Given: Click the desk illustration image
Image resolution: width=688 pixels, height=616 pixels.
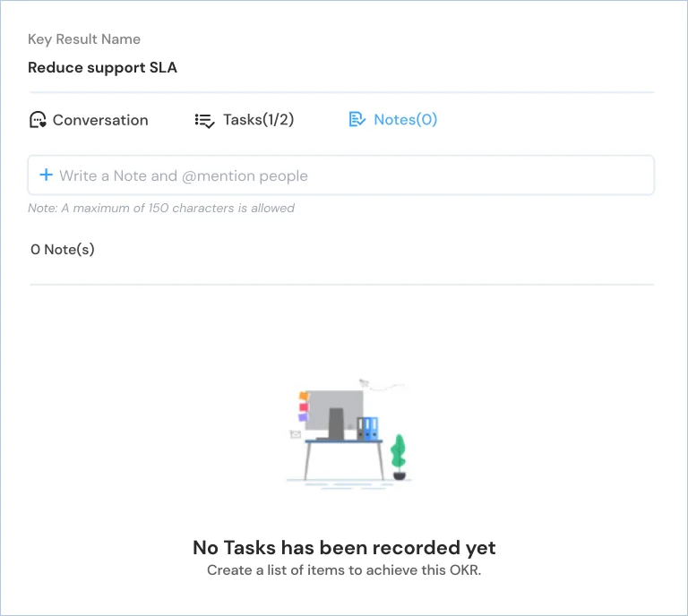Looking at the screenshot, I should [349, 433].
